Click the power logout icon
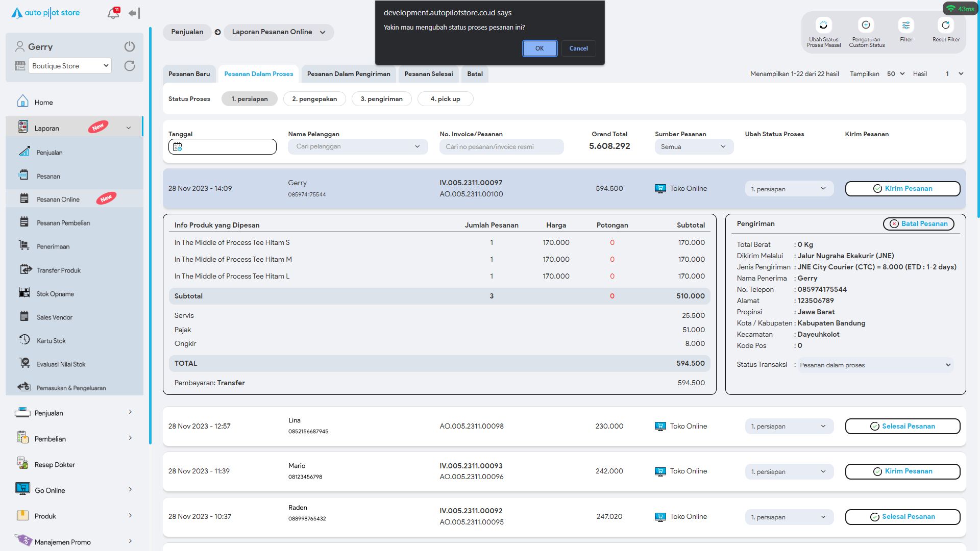This screenshot has width=980, height=551. point(130,46)
